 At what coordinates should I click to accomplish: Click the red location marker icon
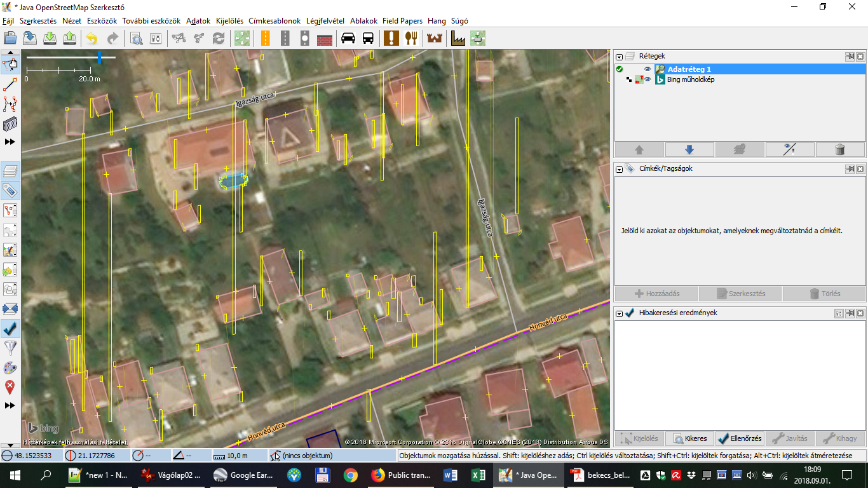click(10, 387)
